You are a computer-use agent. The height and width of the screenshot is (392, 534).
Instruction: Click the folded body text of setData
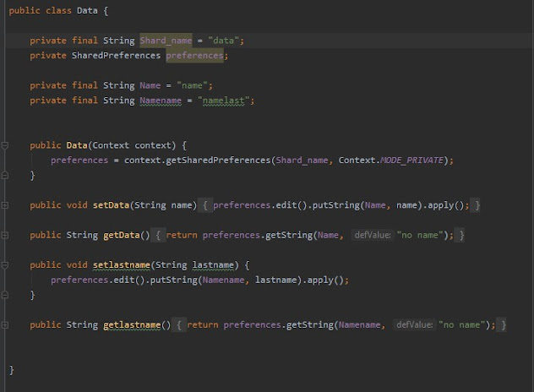(x=341, y=205)
